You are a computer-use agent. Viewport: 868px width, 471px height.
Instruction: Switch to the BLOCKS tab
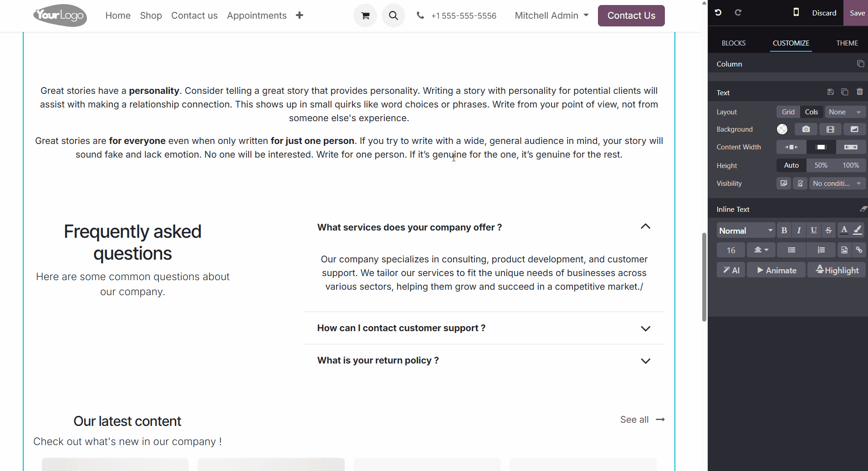tap(733, 43)
